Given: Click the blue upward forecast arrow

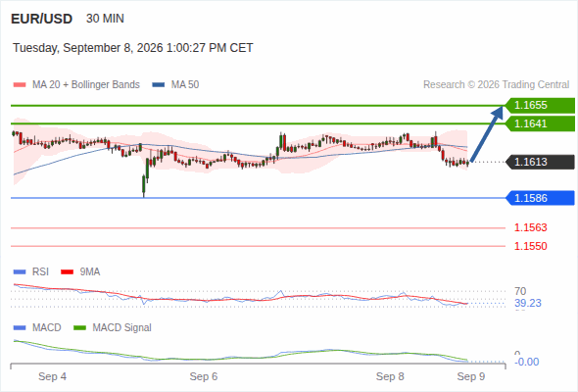Looking at the screenshot, I should point(487,134).
